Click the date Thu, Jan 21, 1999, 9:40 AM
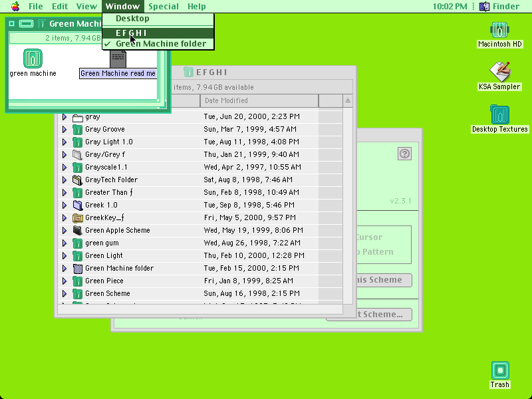The width and height of the screenshot is (532, 399). [x=251, y=155]
